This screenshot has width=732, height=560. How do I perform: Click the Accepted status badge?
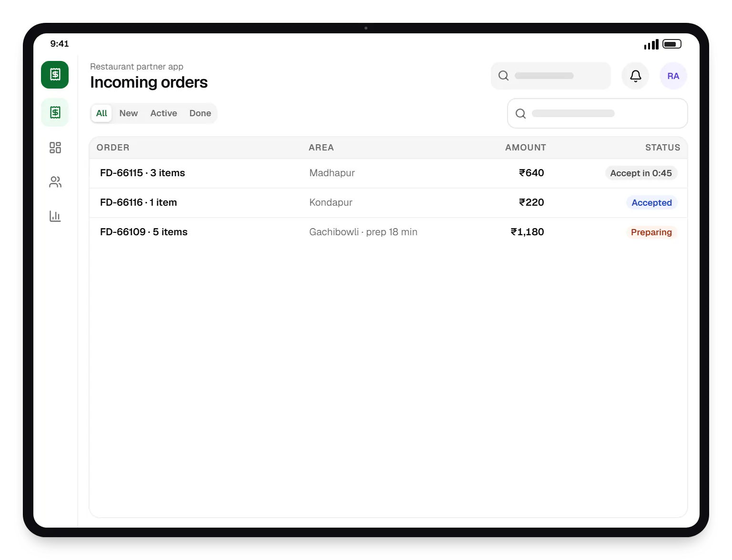[651, 203]
